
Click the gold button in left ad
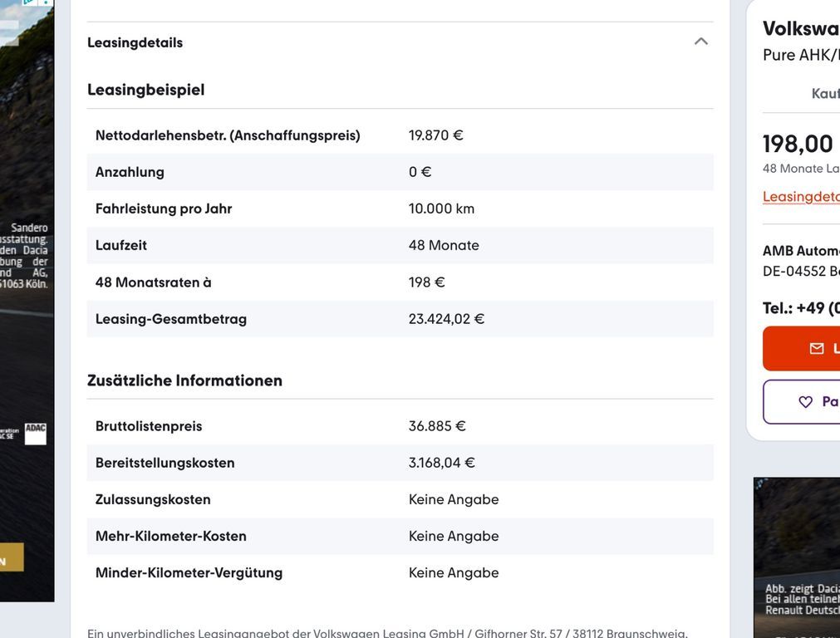pyautogui.click(x=12, y=557)
